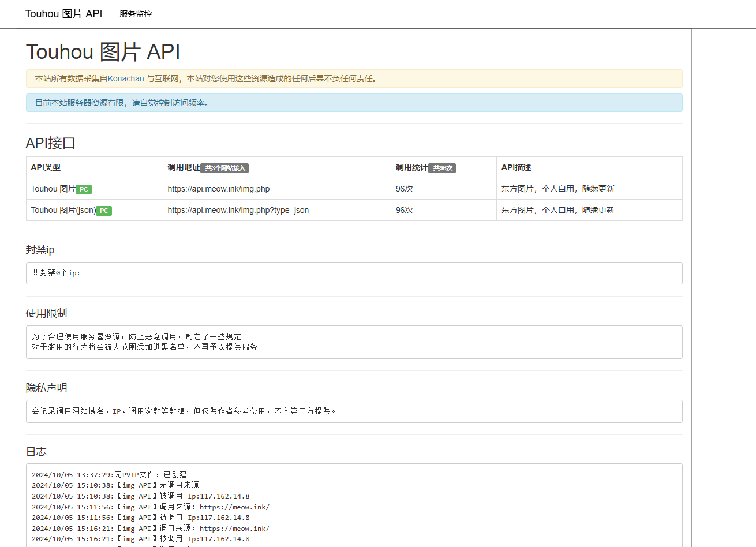Click the 共3个网站接入 badge
The width and height of the screenshot is (756, 547).
(x=224, y=168)
